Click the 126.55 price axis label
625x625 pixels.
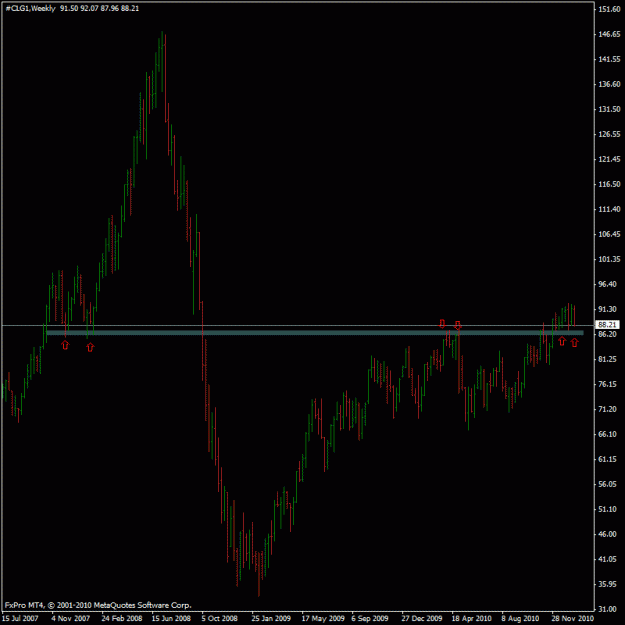coord(609,134)
